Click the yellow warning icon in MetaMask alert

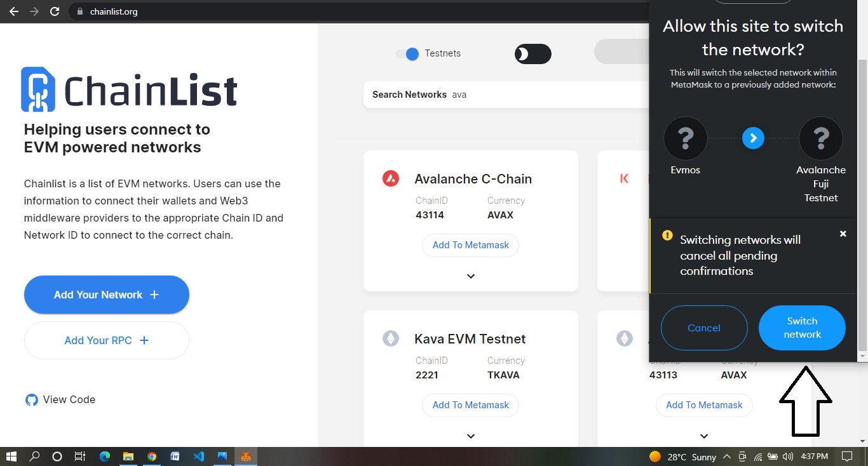[x=667, y=235]
